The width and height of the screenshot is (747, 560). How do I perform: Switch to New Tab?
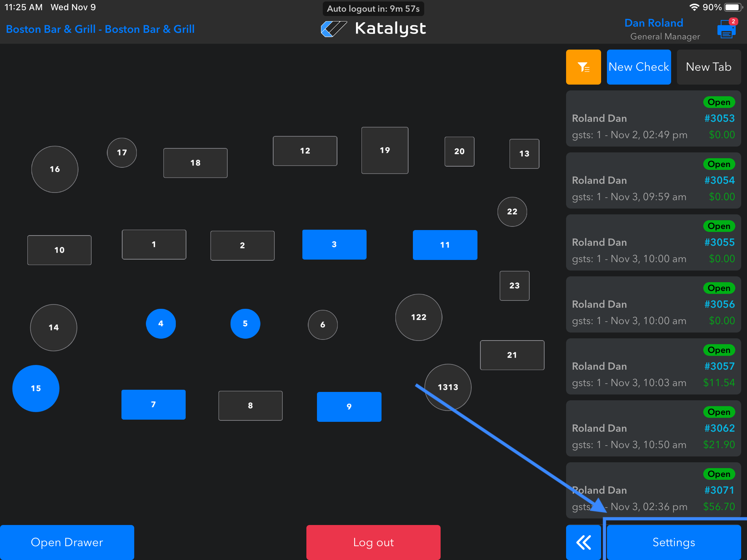coord(708,67)
